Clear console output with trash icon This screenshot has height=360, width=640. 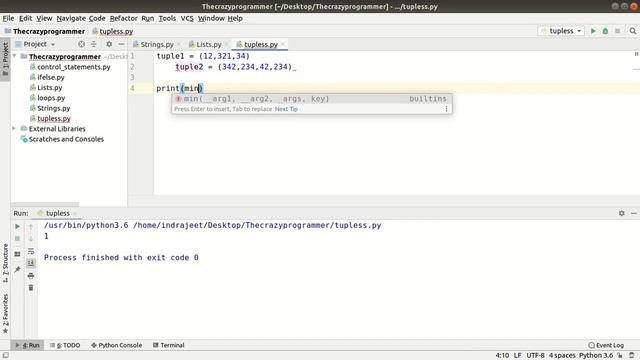(31, 288)
